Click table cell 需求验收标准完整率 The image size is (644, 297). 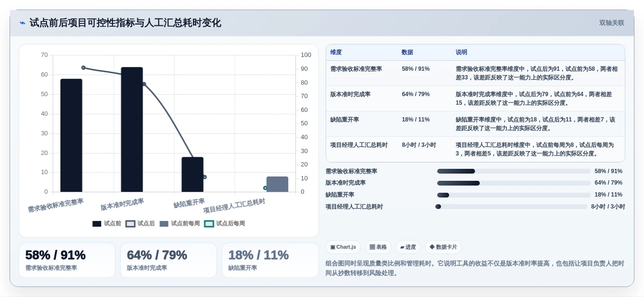[356, 69]
